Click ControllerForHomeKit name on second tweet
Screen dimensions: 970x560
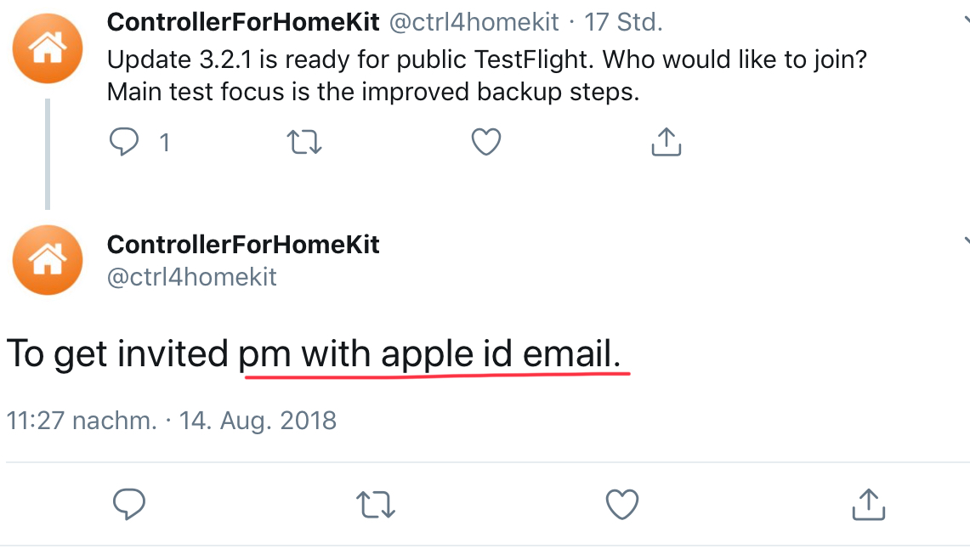click(x=243, y=245)
